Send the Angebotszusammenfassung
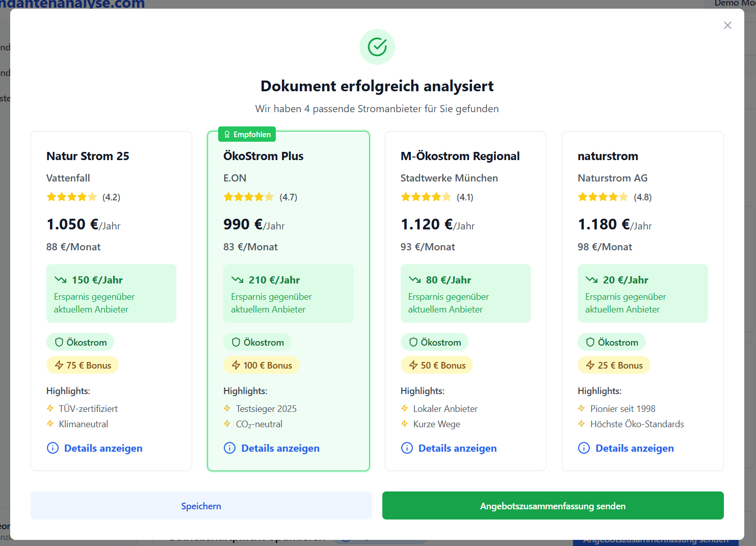This screenshot has width=756, height=546. pos(553,506)
